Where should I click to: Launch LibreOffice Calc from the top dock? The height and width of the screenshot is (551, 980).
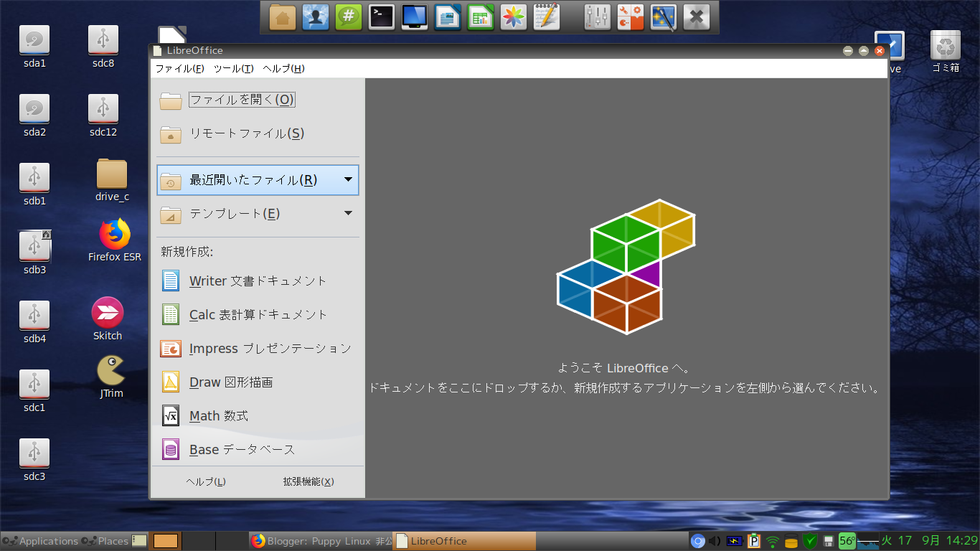click(x=481, y=17)
